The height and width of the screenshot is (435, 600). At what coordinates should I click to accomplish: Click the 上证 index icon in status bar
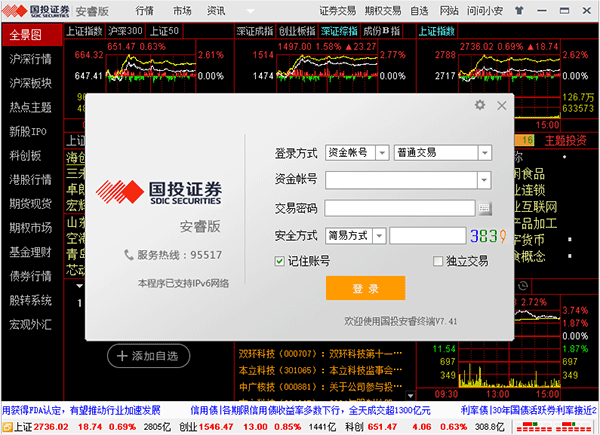coord(8,427)
